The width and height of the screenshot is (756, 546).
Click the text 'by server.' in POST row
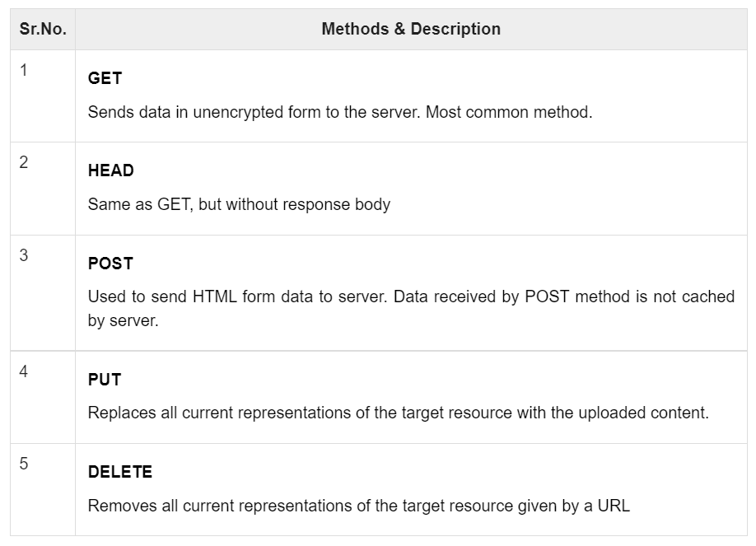tap(123, 320)
